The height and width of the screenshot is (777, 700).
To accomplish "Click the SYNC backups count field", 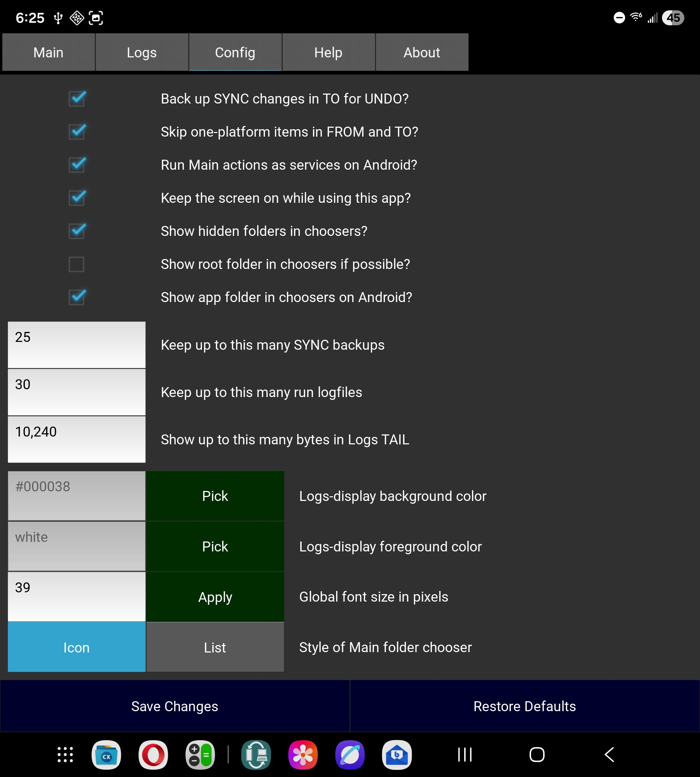I will pos(76,345).
